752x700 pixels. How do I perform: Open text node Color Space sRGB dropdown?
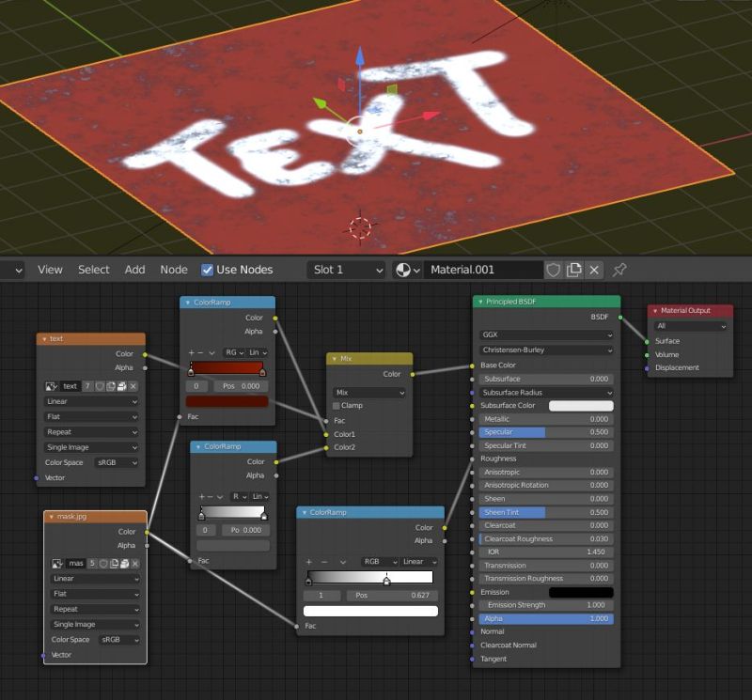pos(117,462)
